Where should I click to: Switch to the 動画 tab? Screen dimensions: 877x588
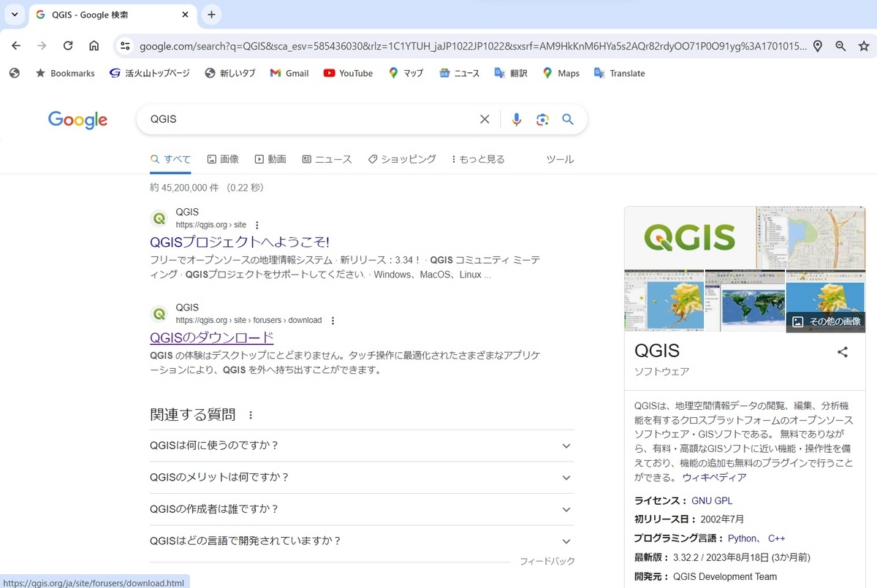pyautogui.click(x=270, y=159)
